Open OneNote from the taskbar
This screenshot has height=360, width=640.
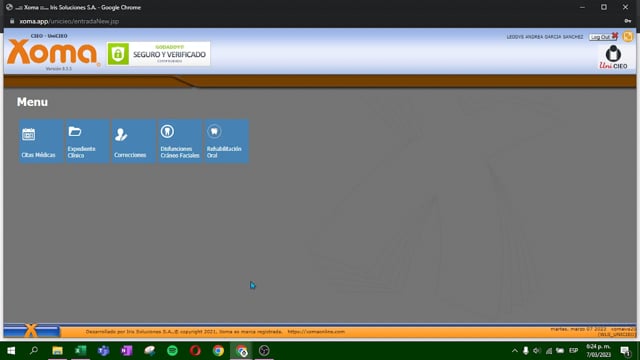[127, 351]
